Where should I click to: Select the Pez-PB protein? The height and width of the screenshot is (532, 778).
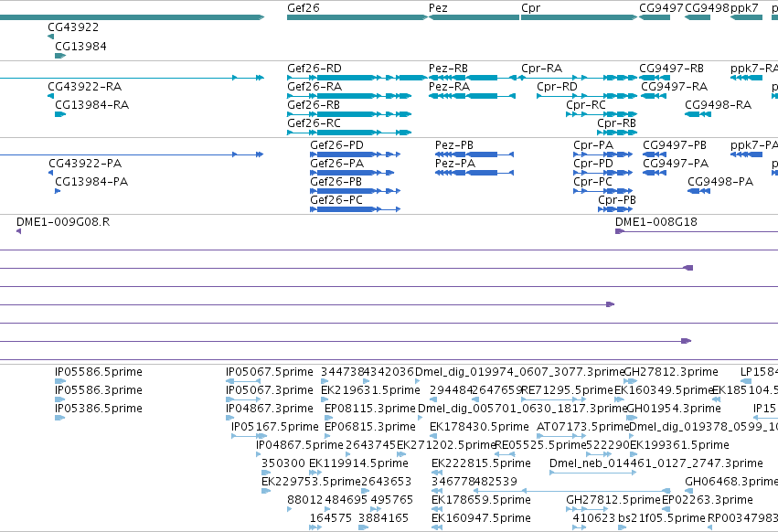(474, 154)
